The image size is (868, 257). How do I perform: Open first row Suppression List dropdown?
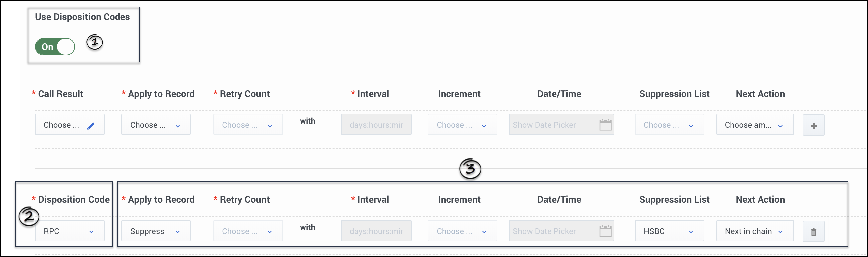coord(669,125)
